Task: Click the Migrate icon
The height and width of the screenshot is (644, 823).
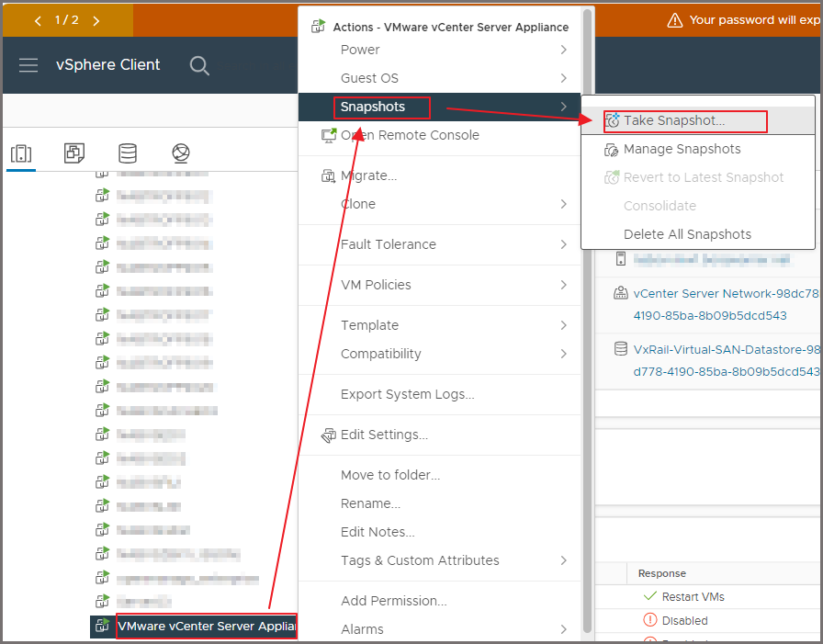Action: (x=329, y=175)
